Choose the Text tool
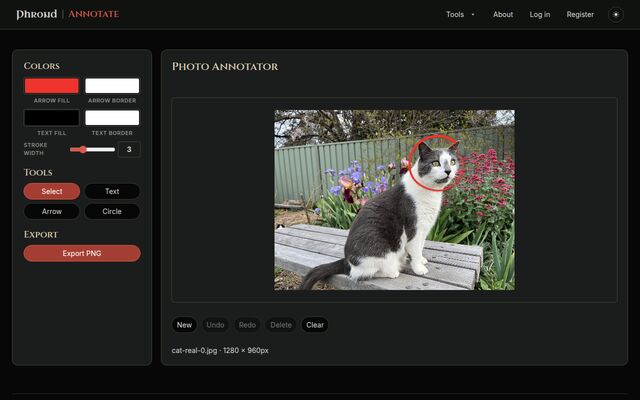Screen dimensions: 640x400 112,191
